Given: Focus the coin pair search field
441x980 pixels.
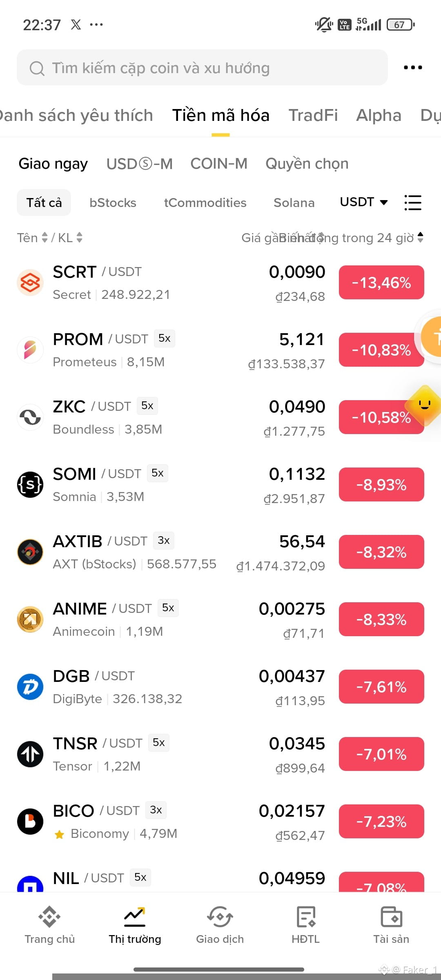Looking at the screenshot, I should coord(202,68).
